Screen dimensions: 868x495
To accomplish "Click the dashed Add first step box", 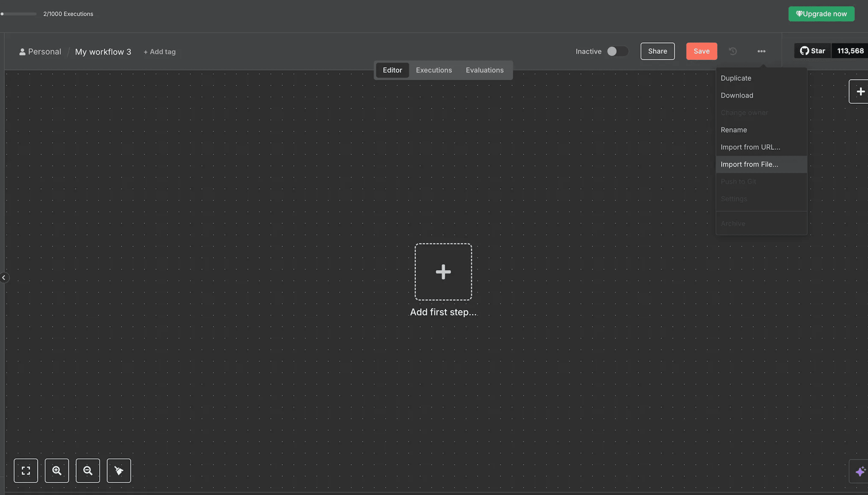I will coord(443,272).
